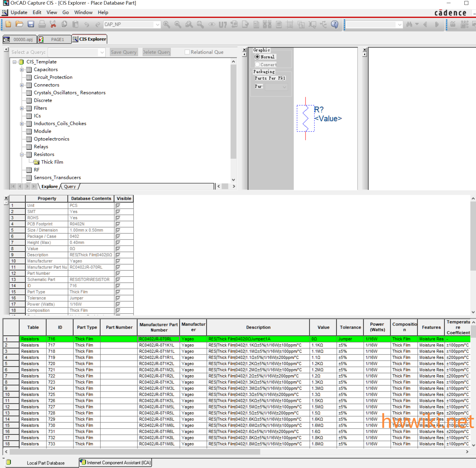This screenshot has height=468, width=476.
Task: Select the Thick Film folder in tree
Action: (x=52, y=162)
